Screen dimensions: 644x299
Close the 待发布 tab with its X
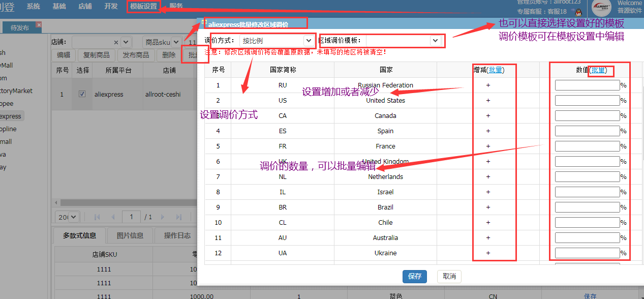tap(39, 25)
